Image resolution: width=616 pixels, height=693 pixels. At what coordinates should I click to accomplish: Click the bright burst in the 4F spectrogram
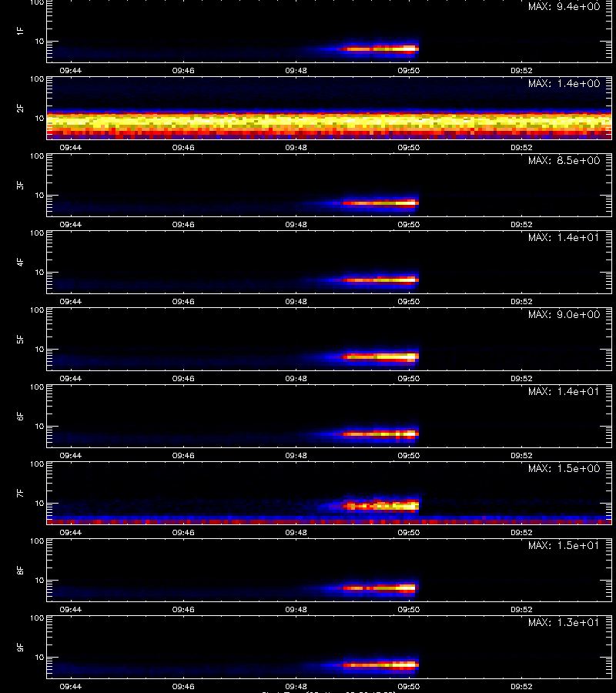(x=381, y=280)
